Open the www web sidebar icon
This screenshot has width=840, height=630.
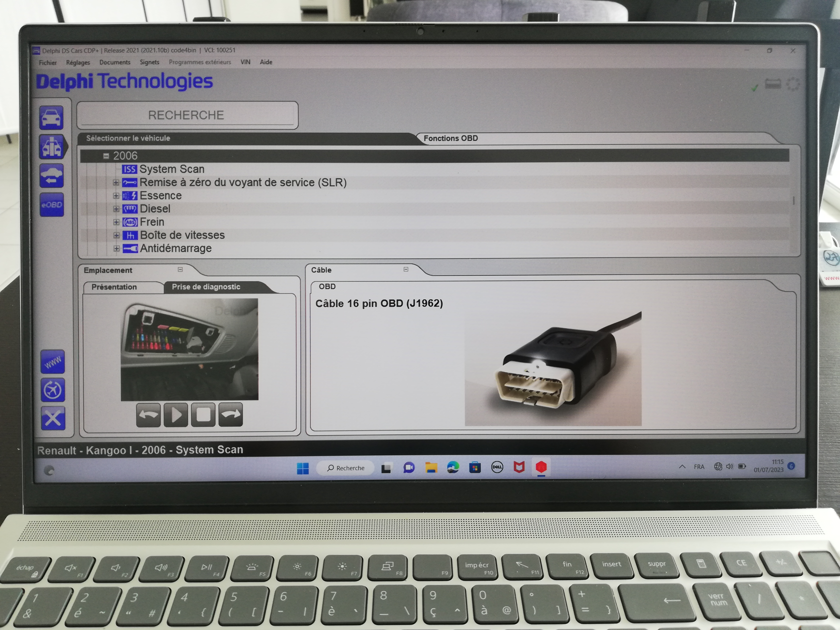click(x=53, y=362)
